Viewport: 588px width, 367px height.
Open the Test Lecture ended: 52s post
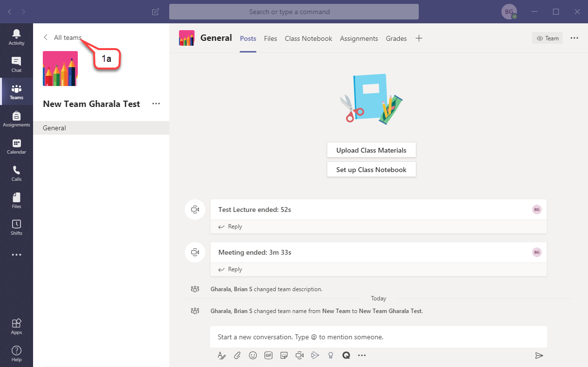pyautogui.click(x=378, y=210)
